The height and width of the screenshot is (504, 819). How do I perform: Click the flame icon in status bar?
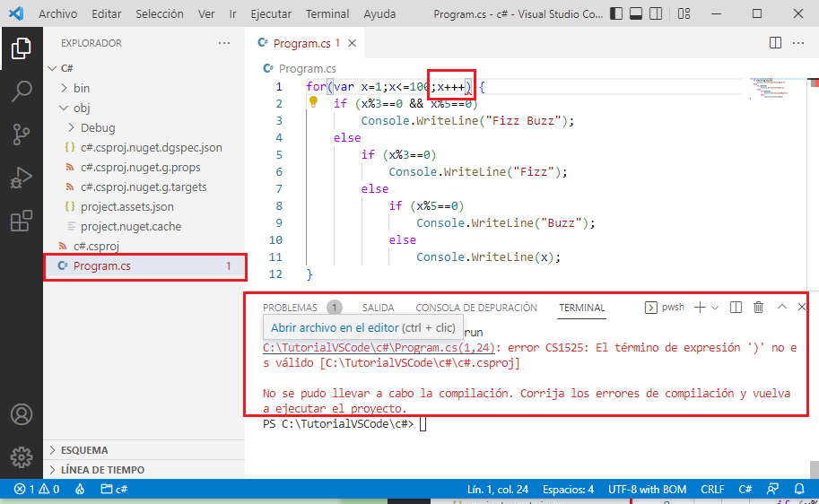(80, 490)
